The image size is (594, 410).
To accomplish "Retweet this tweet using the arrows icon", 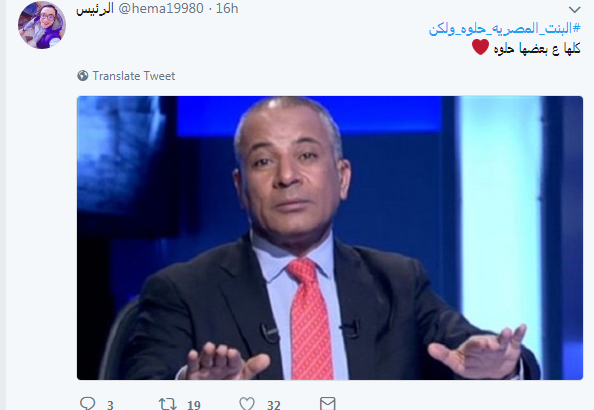I will [167, 404].
